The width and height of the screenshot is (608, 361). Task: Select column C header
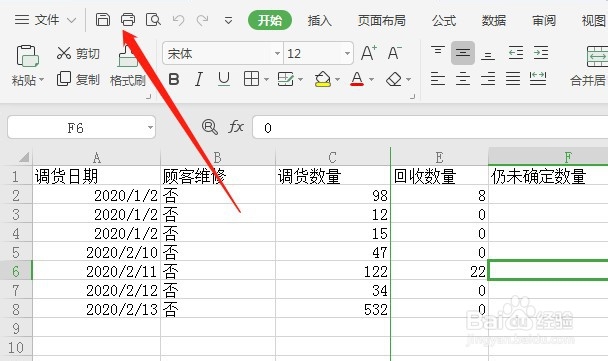coord(333,157)
